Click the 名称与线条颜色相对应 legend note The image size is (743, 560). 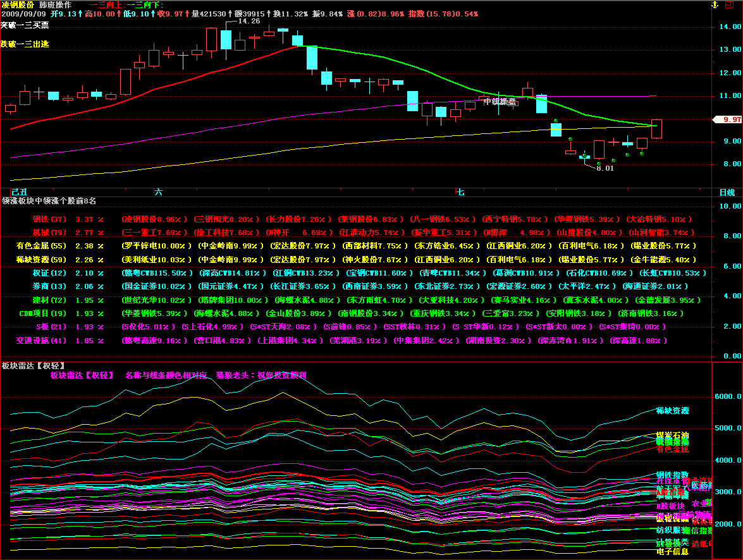click(166, 375)
